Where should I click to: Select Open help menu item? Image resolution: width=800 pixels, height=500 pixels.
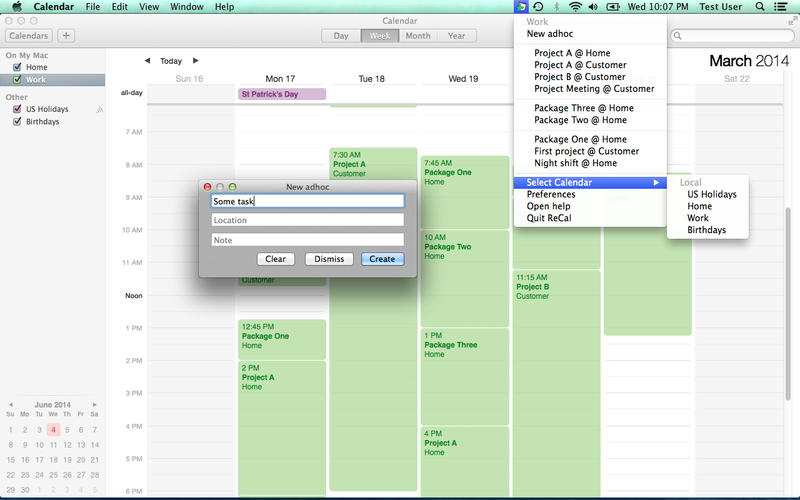point(590,206)
